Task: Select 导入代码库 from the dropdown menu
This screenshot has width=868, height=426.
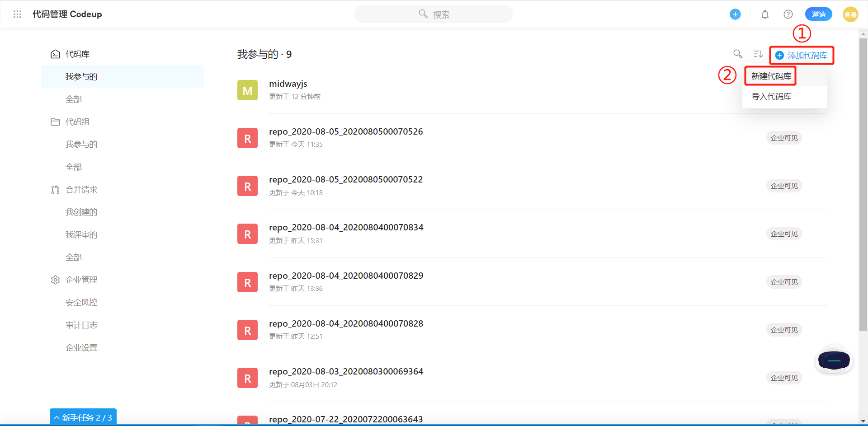Action: click(771, 97)
